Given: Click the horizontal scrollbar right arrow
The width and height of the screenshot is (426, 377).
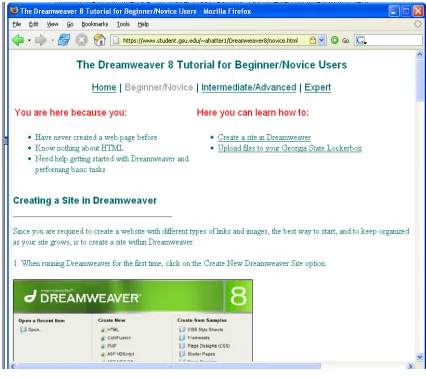Looking at the screenshot, I should point(410,366).
